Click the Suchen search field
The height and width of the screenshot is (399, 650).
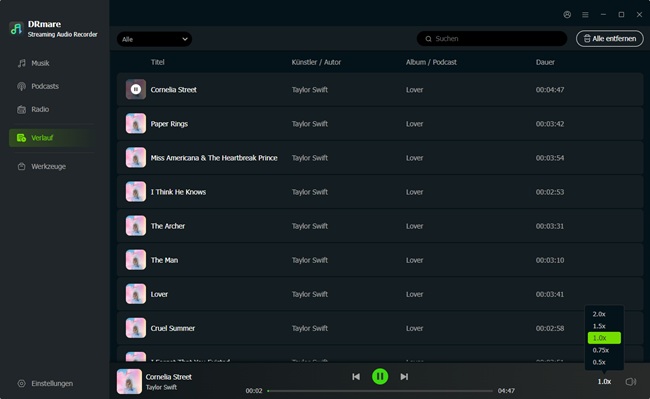click(x=492, y=39)
